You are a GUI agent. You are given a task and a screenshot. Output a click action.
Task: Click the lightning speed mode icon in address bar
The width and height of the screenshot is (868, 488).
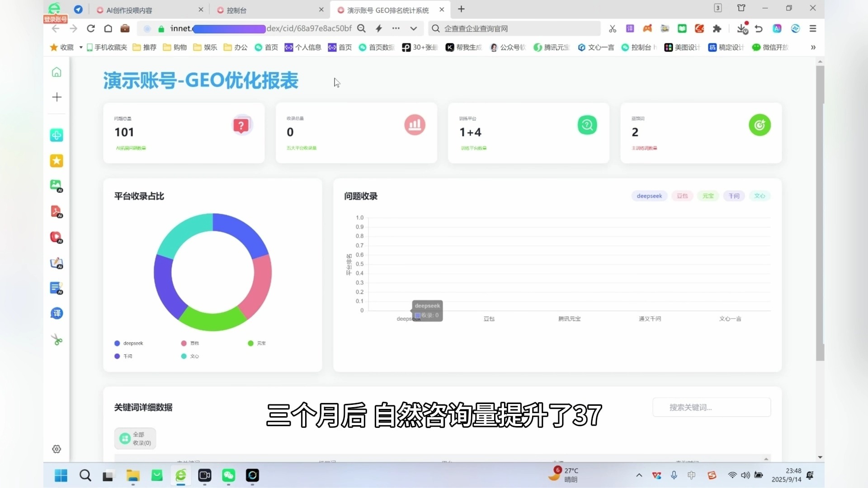(379, 28)
